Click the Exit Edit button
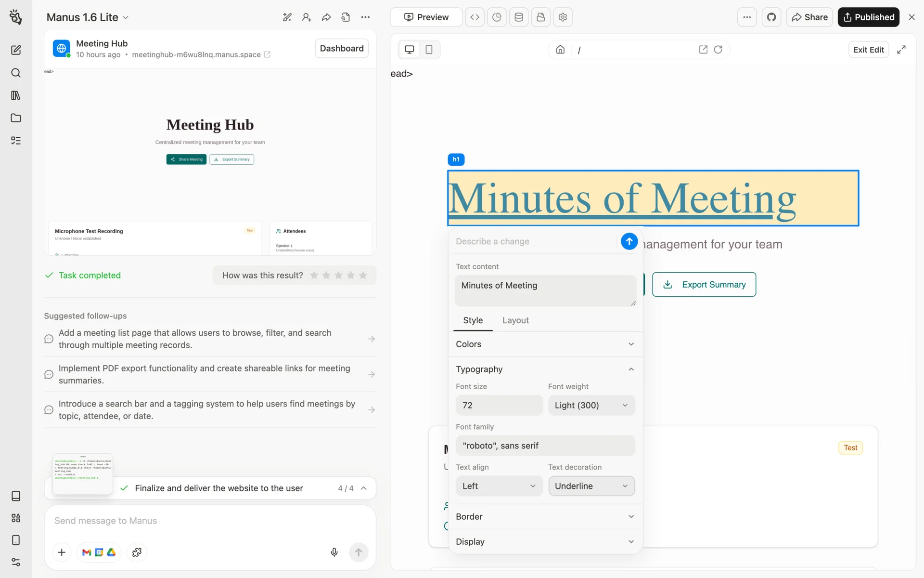924x578 pixels. (x=868, y=50)
